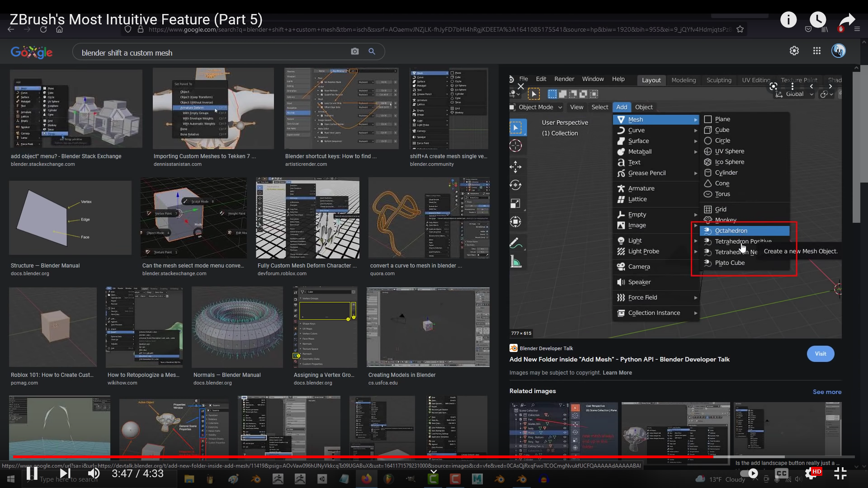Click the Windows Start button
Viewport: 868px width, 488px height.
[x=11, y=479]
